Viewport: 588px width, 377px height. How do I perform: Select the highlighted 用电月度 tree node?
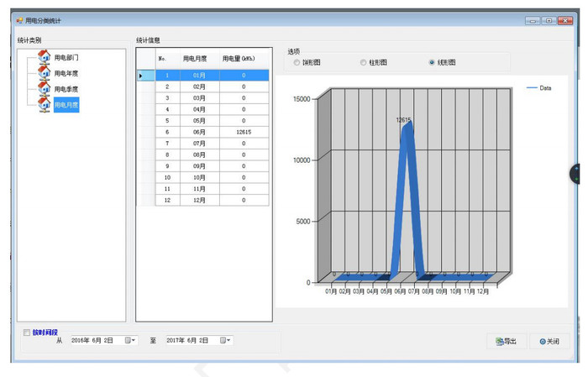pos(66,105)
